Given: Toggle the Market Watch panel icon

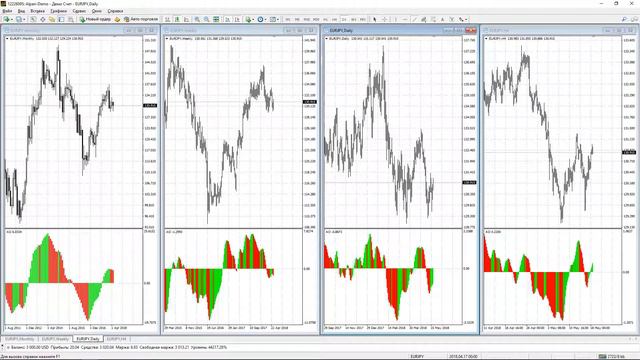Looking at the screenshot, I should pos(33,19).
